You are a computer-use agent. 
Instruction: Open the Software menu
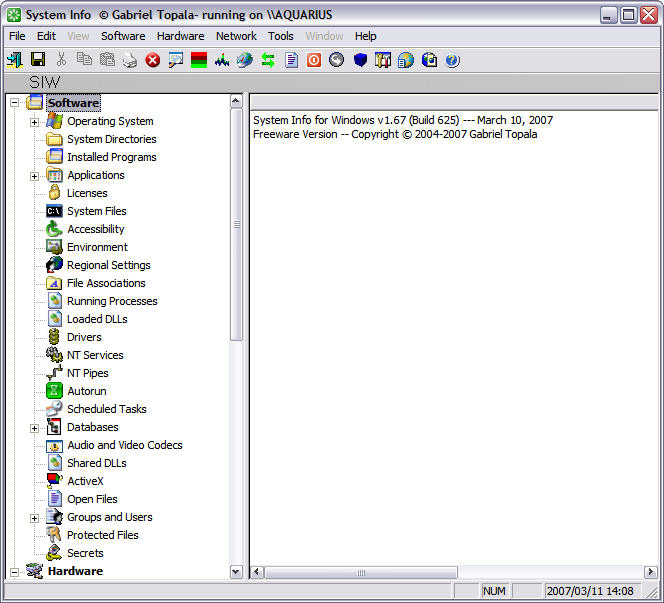tap(123, 36)
